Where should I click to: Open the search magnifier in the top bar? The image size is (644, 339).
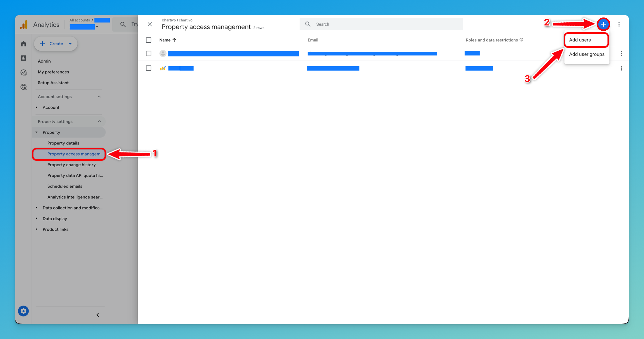[x=123, y=24]
